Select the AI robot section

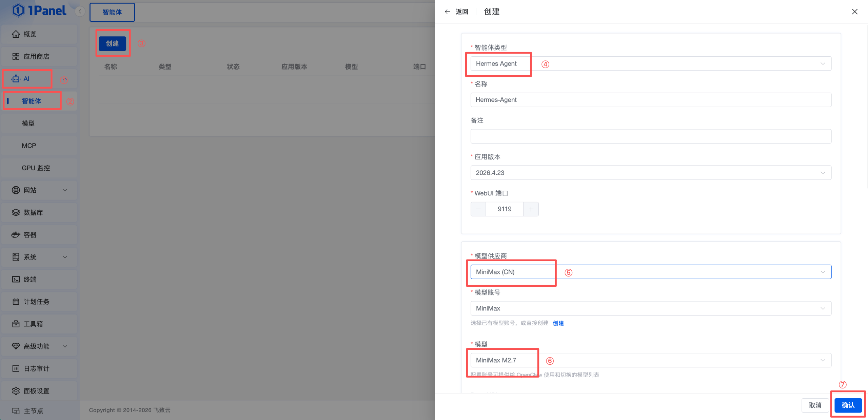[27, 78]
